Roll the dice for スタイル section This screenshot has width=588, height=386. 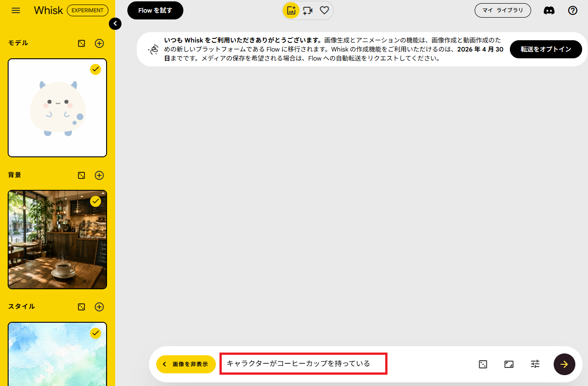coord(81,307)
